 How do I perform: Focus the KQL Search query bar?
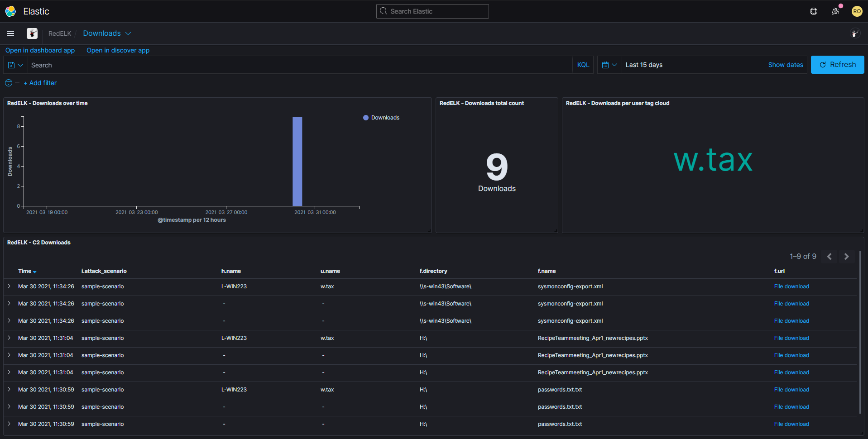300,65
